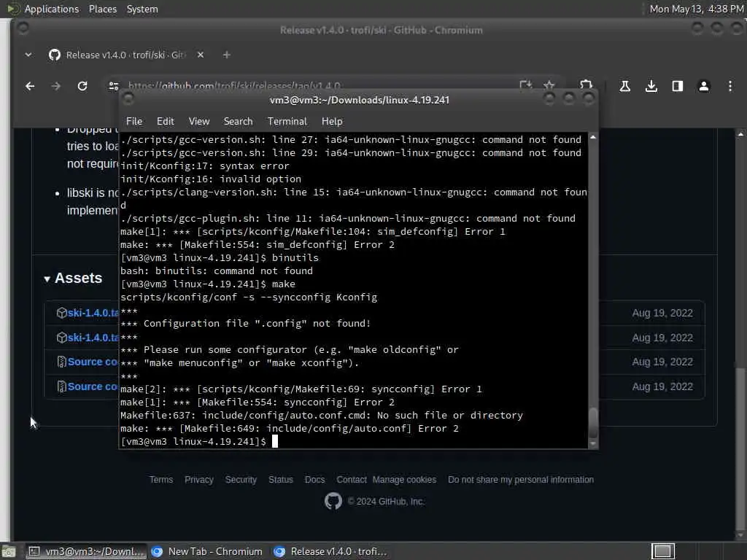Toggle the Chromium side panel icon

678,86
